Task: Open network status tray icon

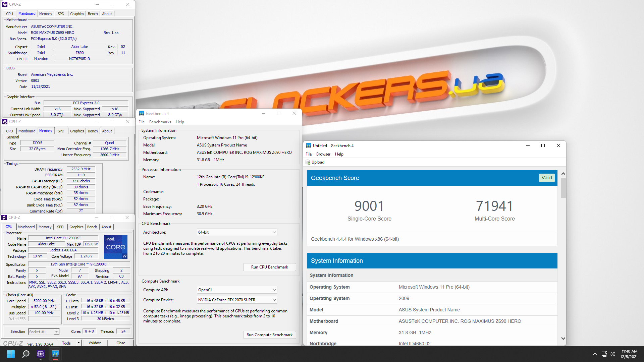Action: (604, 354)
